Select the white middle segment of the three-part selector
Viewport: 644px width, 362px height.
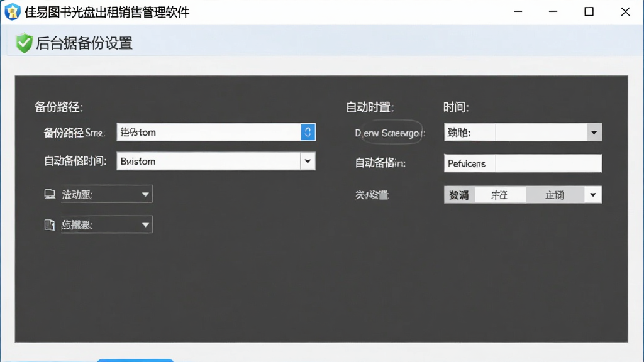[x=500, y=195]
